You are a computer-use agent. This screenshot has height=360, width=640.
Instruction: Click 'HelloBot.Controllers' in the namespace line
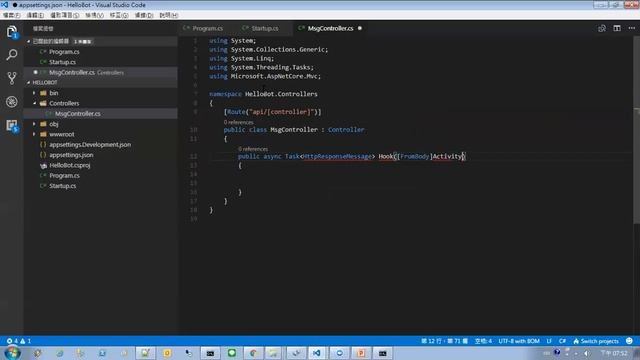coord(281,94)
